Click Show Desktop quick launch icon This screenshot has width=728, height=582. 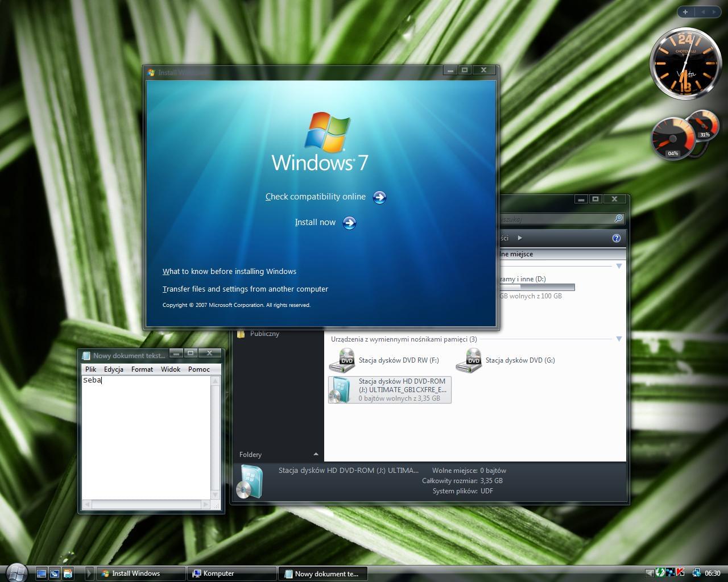click(x=42, y=573)
